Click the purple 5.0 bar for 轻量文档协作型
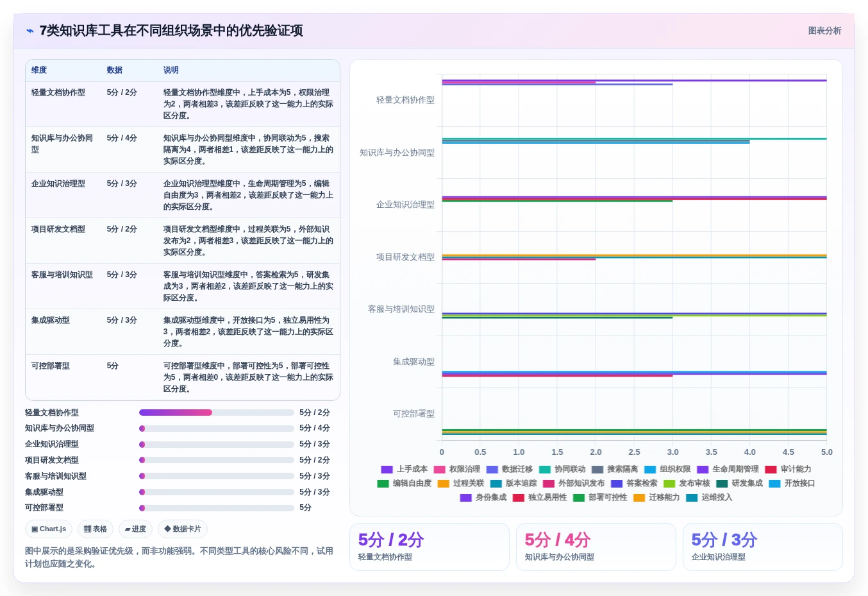Image resolution: width=868 pixels, height=596 pixels. (x=634, y=80)
